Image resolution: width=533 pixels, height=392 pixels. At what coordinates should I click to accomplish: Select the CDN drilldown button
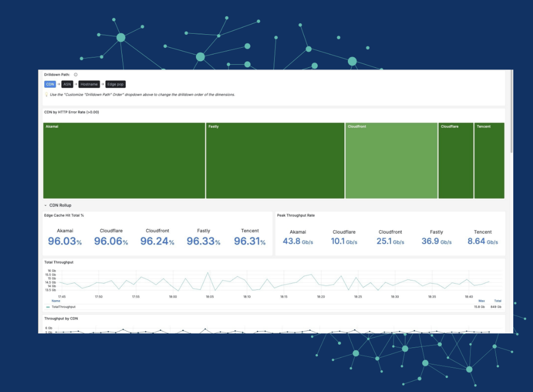point(50,84)
